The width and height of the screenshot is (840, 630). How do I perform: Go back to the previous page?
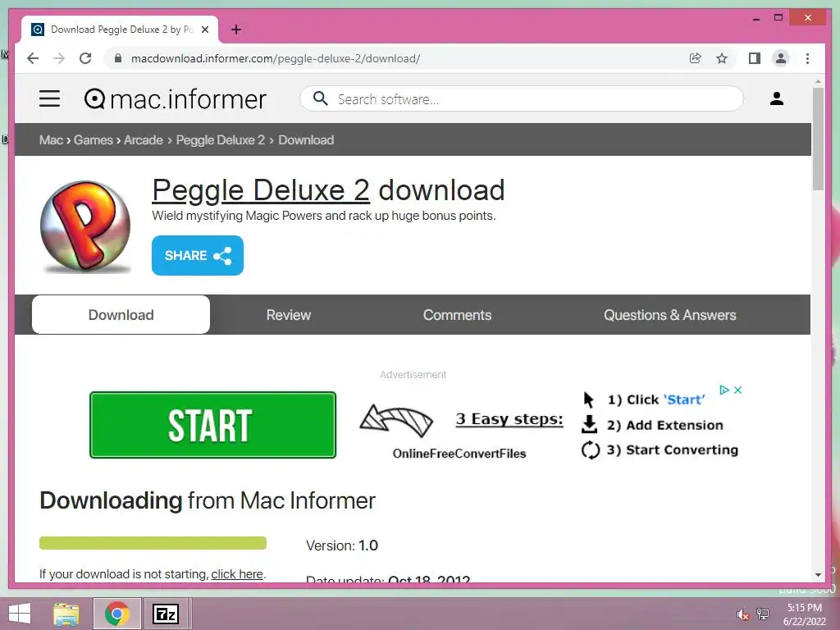(x=33, y=58)
